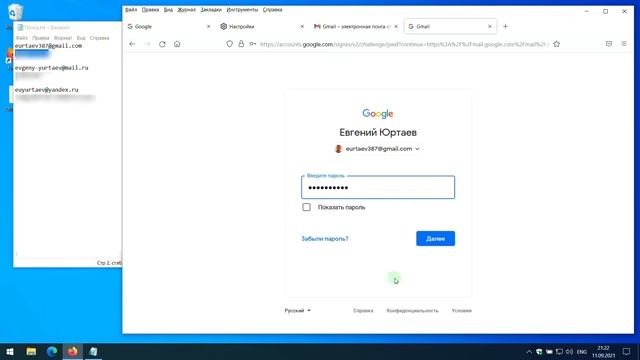640x360 pixels.
Task: Open the Конфиденциальность link
Action: pyautogui.click(x=412, y=311)
